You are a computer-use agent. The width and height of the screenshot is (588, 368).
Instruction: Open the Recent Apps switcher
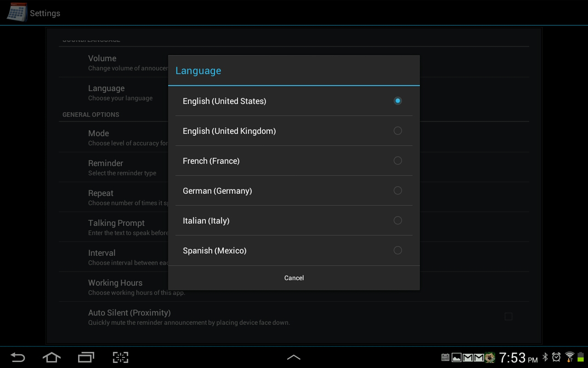point(86,357)
